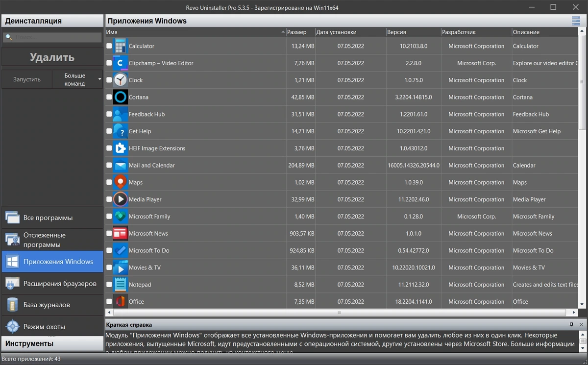Viewport: 588px width, 365px height.
Task: Enable the Microsoft To Do checkbox
Action: tap(109, 250)
